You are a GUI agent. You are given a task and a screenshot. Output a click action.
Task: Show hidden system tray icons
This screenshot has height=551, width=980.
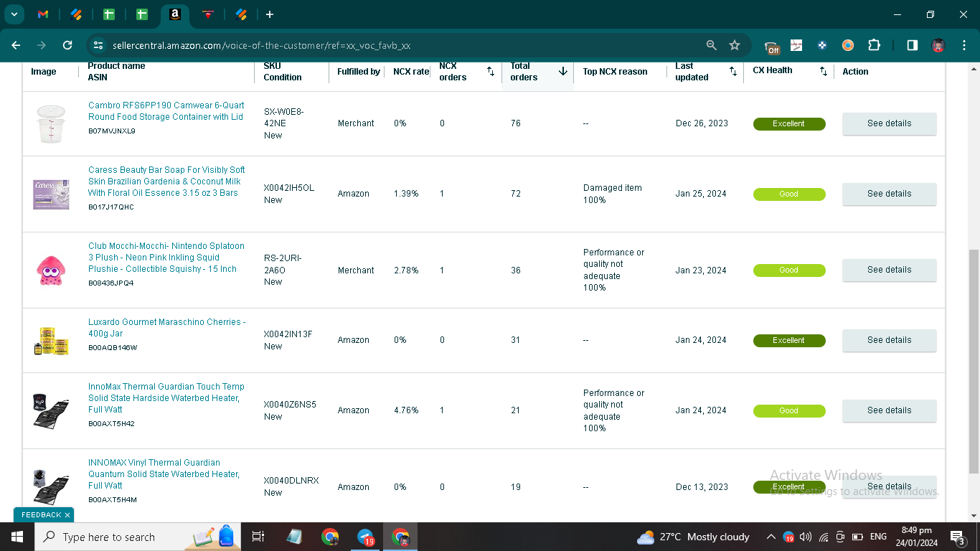pyautogui.click(x=771, y=537)
